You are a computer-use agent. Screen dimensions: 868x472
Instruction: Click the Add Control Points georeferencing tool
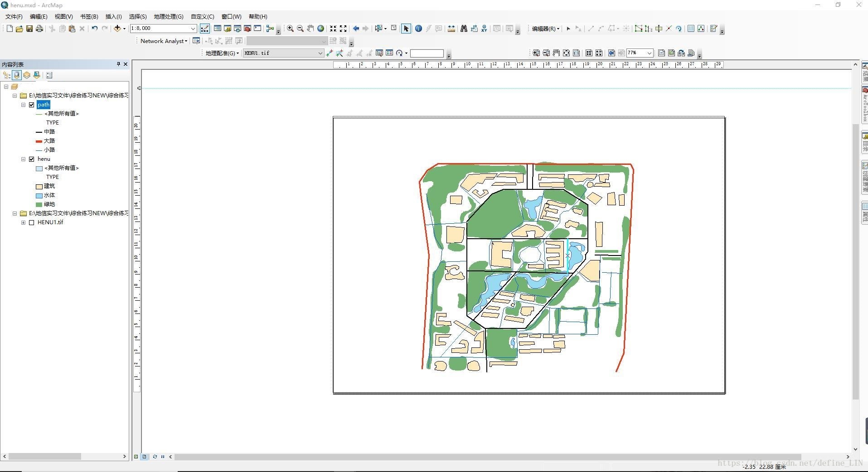(330, 53)
